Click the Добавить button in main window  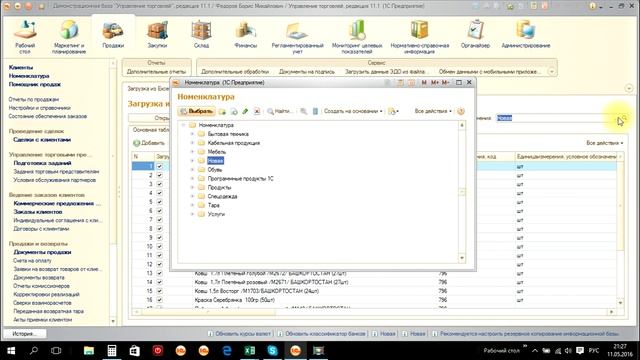click(x=149, y=143)
